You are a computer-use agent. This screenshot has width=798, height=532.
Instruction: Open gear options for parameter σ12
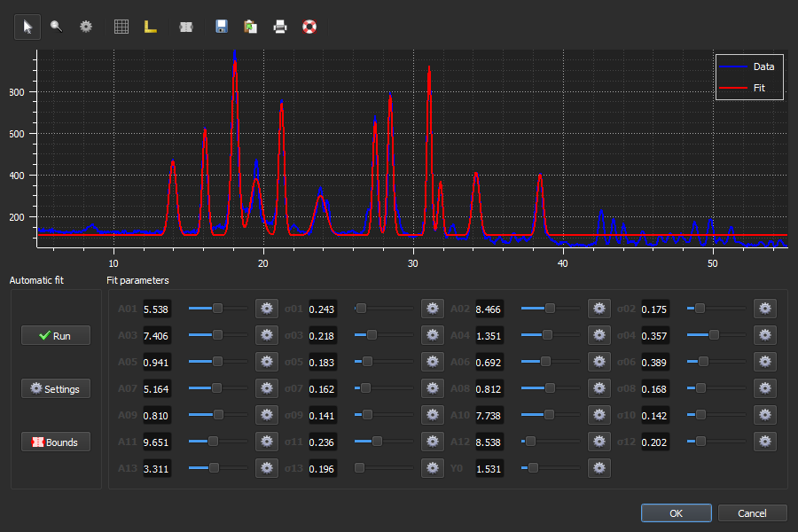pyautogui.click(x=765, y=442)
